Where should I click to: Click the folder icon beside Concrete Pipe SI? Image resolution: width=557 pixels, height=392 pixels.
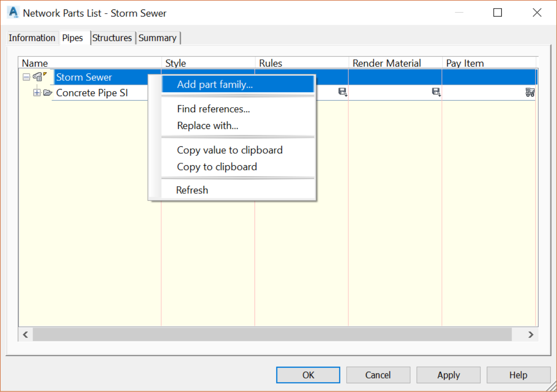[47, 93]
